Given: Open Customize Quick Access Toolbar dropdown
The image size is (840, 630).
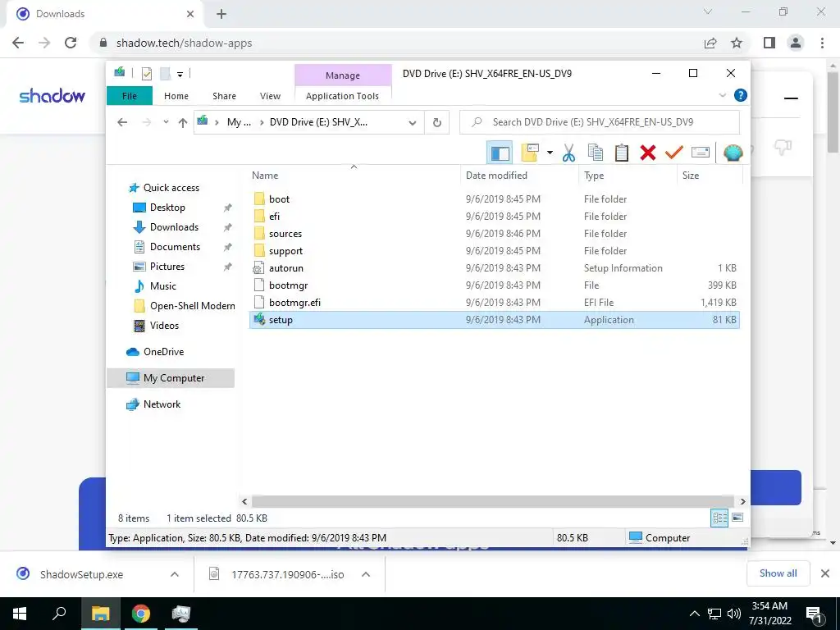Looking at the screenshot, I should point(180,75).
